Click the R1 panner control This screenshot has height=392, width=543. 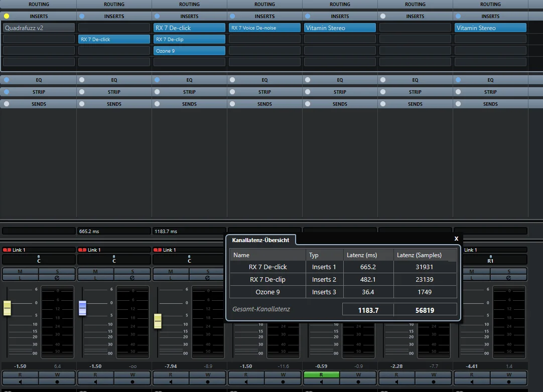pos(490,259)
